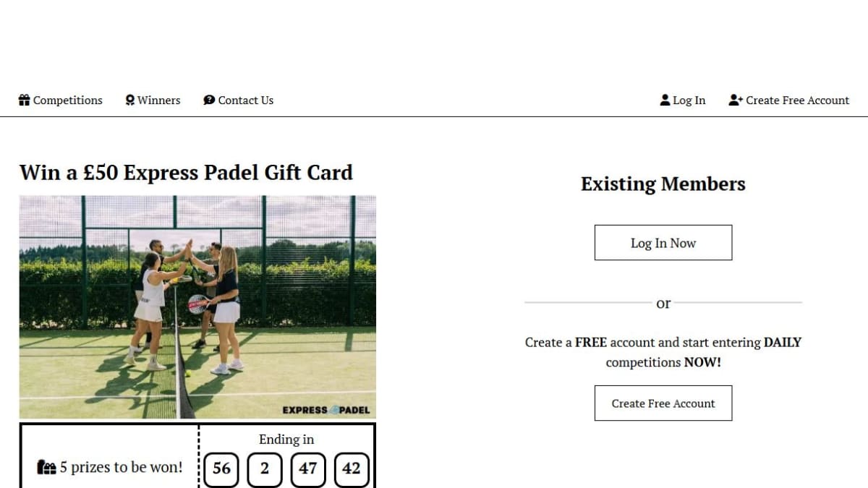Click the countdown box showing 2
Image resolution: width=868 pixels, height=488 pixels.
pos(265,469)
